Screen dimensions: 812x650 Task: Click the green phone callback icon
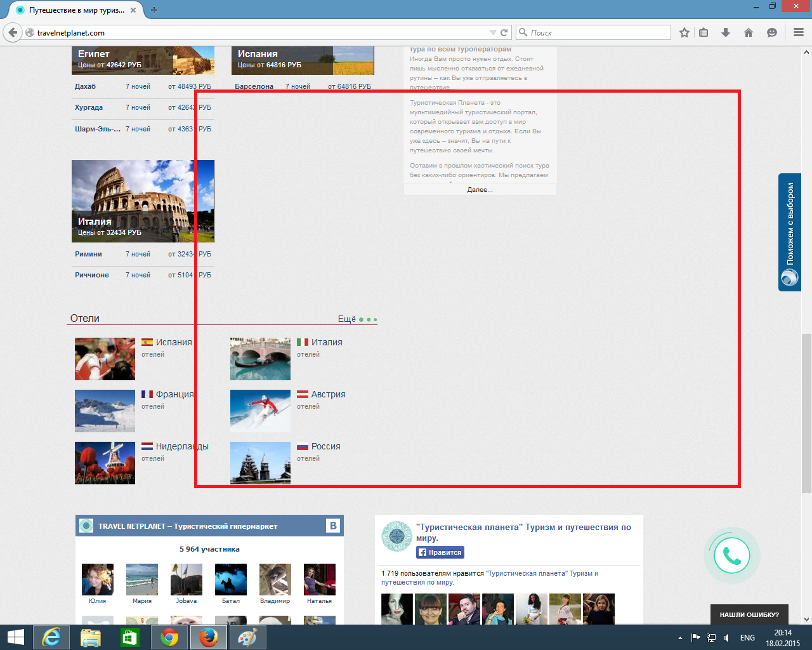731,556
